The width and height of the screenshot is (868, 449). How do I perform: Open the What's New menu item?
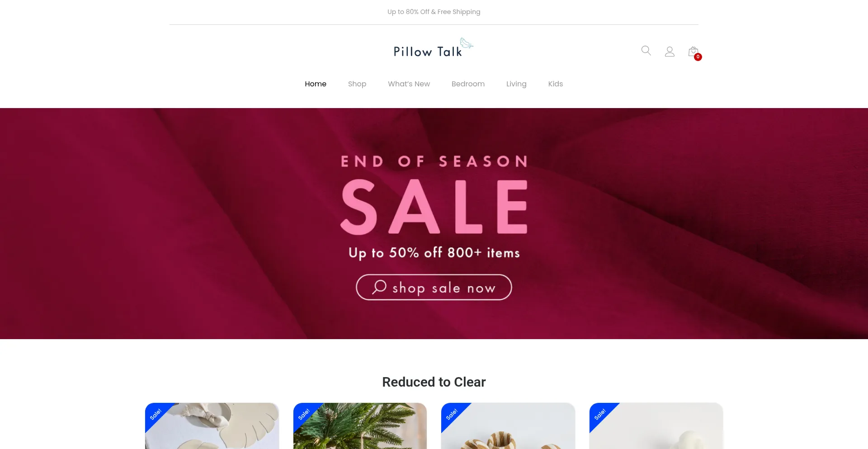(x=409, y=84)
